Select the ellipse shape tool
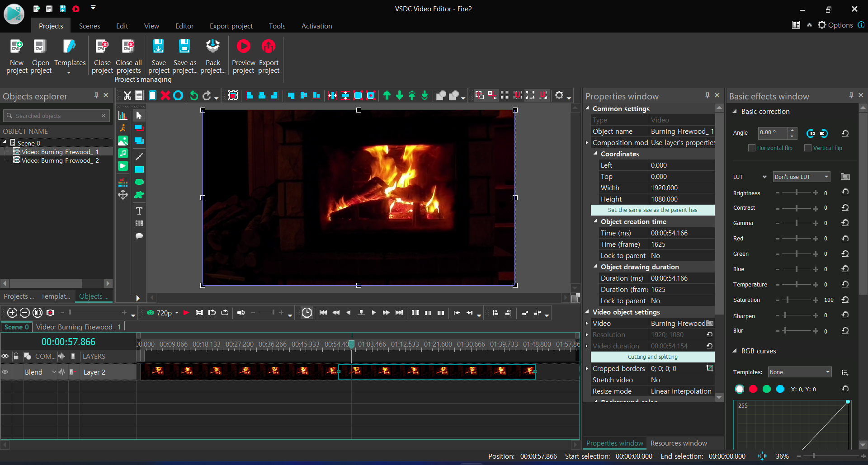The height and width of the screenshot is (465, 868). point(139,182)
